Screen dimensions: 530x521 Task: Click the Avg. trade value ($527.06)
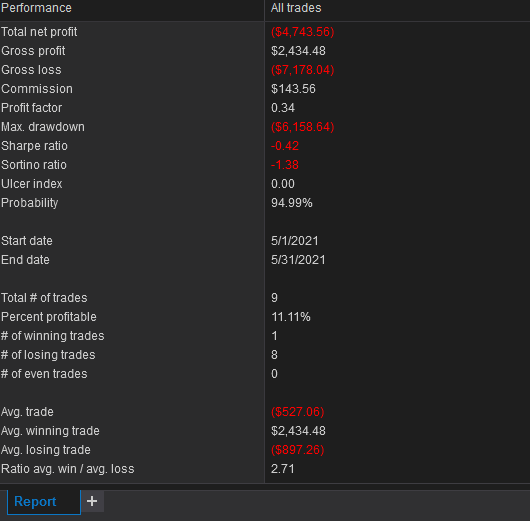(297, 412)
